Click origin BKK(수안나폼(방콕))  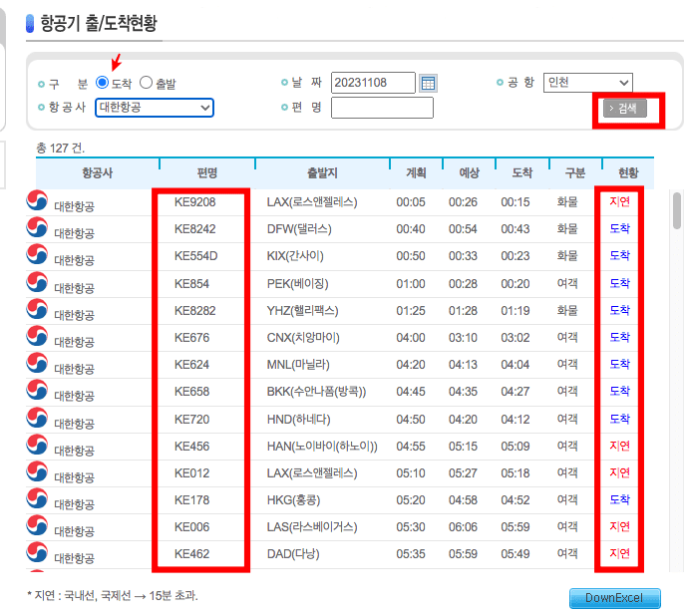coord(317,392)
